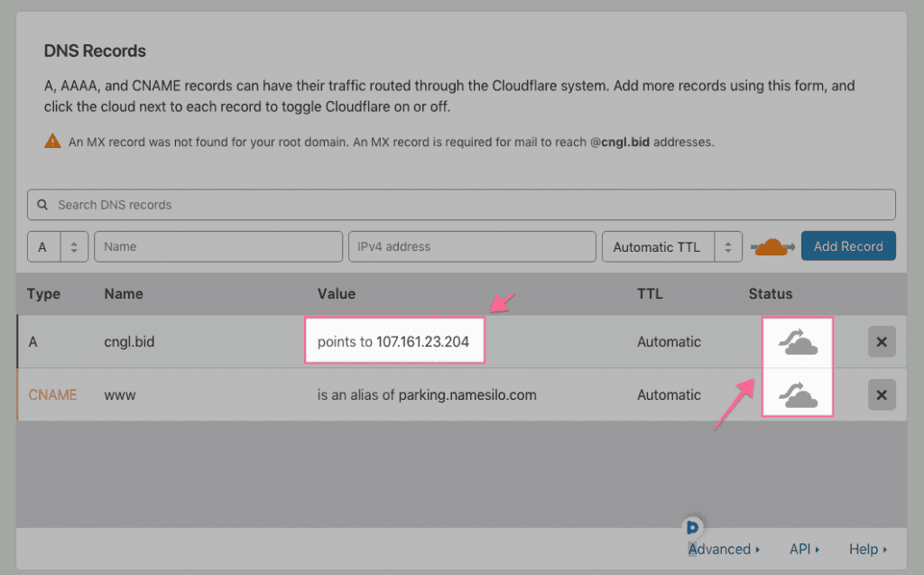The image size is (924, 575).
Task: Click the CNAME type of www record
Action: point(52,394)
